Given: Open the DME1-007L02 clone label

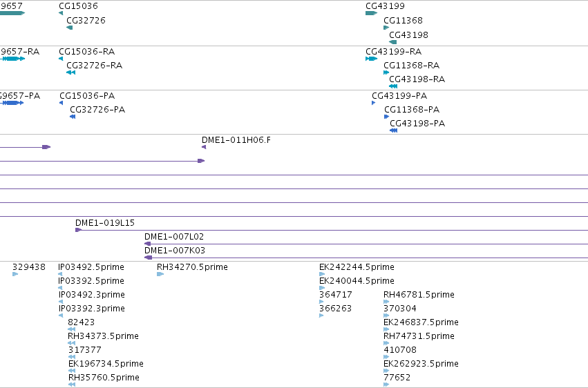Looking at the screenshot, I should click(x=174, y=236).
